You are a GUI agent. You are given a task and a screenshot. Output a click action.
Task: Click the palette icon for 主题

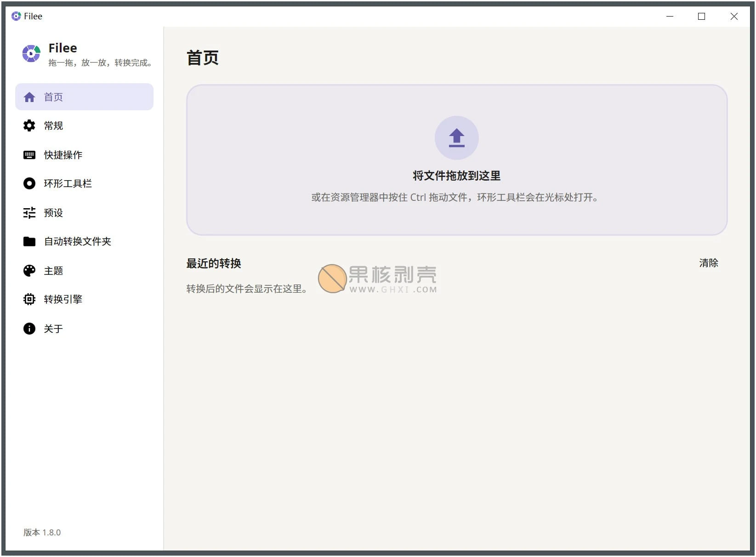29,271
